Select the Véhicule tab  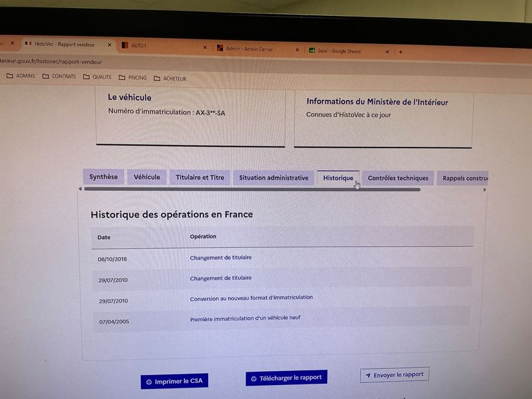146,177
